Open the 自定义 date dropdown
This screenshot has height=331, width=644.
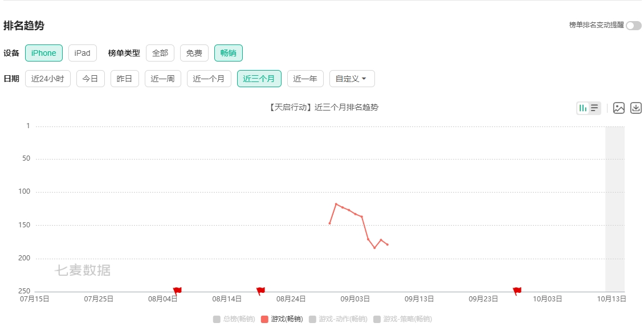[352, 79]
